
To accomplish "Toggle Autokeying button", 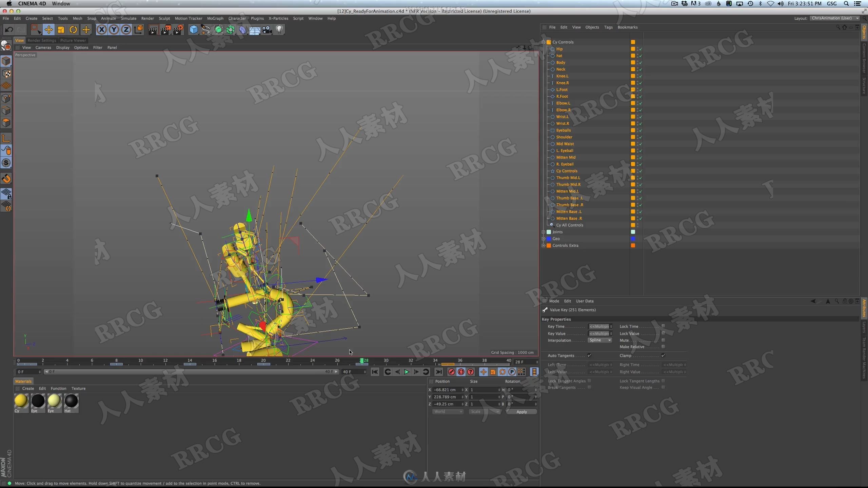I will 461,372.
